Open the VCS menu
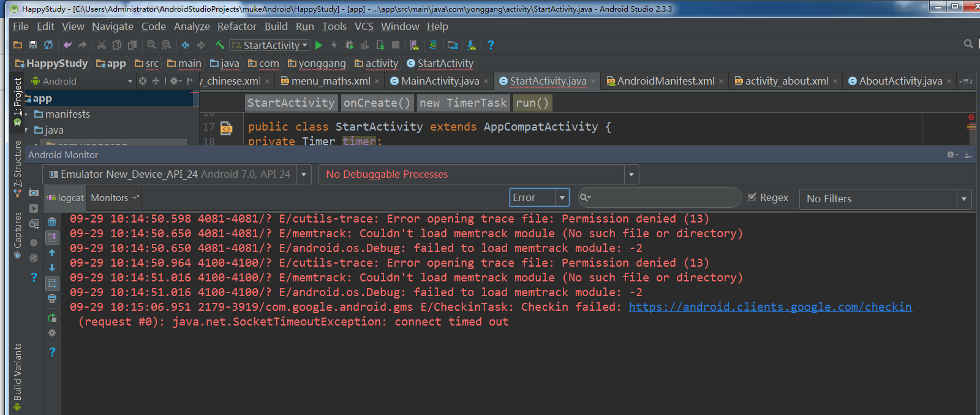Image resolution: width=980 pixels, height=415 pixels. [364, 26]
